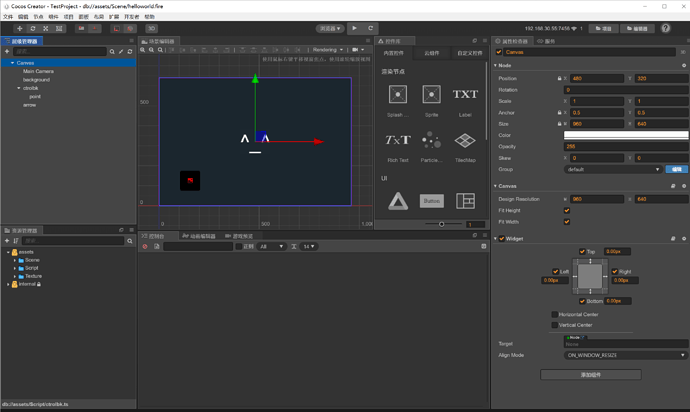Expand the internal assets folder
Viewport: 690px width, 412px height.
pos(8,284)
